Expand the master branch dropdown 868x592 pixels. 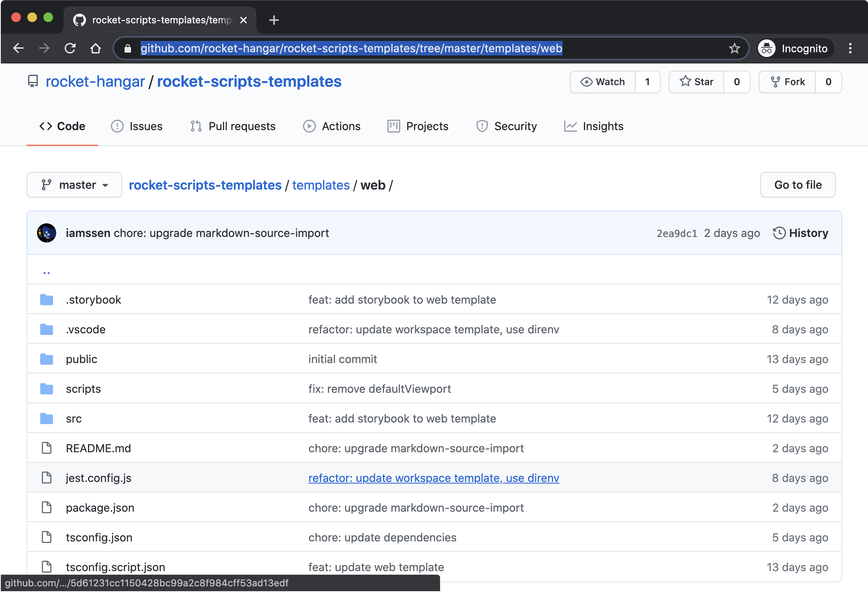point(74,185)
